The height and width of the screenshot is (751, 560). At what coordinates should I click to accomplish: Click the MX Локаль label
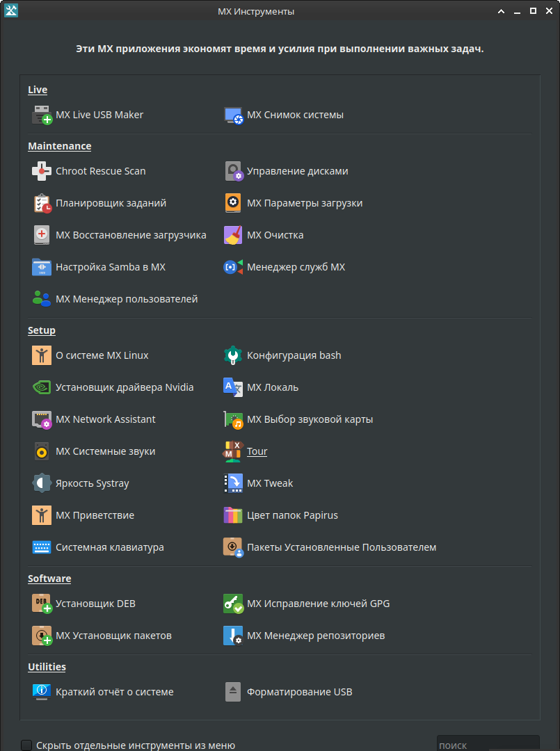point(273,387)
